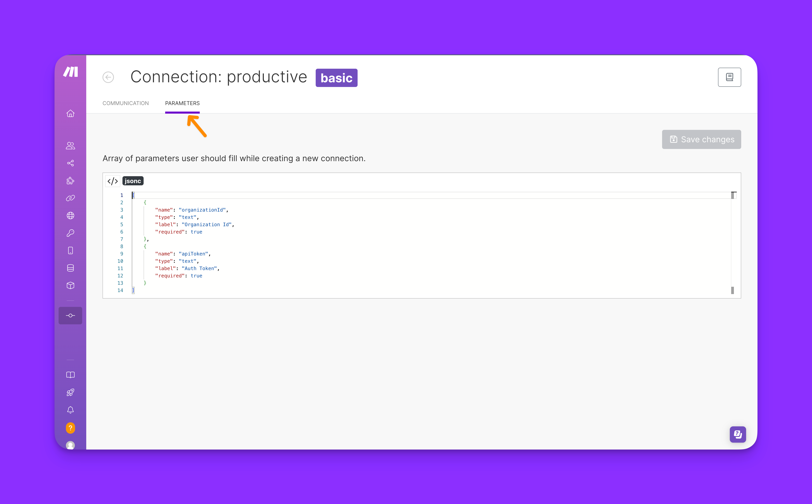Image resolution: width=812 pixels, height=504 pixels.
Task: Click the Make logo in the sidebar
Action: (x=70, y=72)
